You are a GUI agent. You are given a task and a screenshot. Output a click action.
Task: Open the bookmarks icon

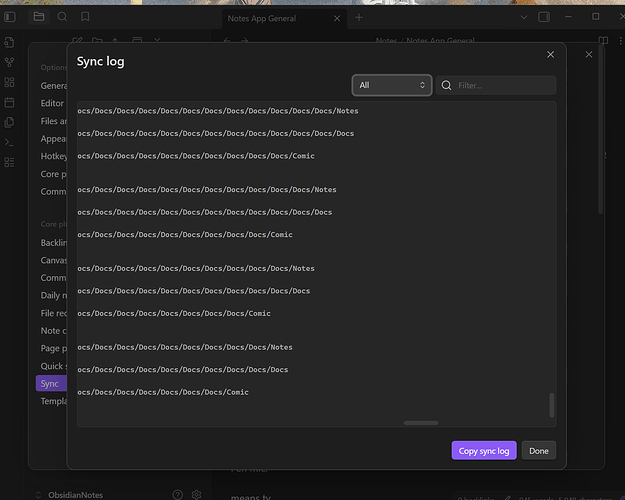click(85, 17)
